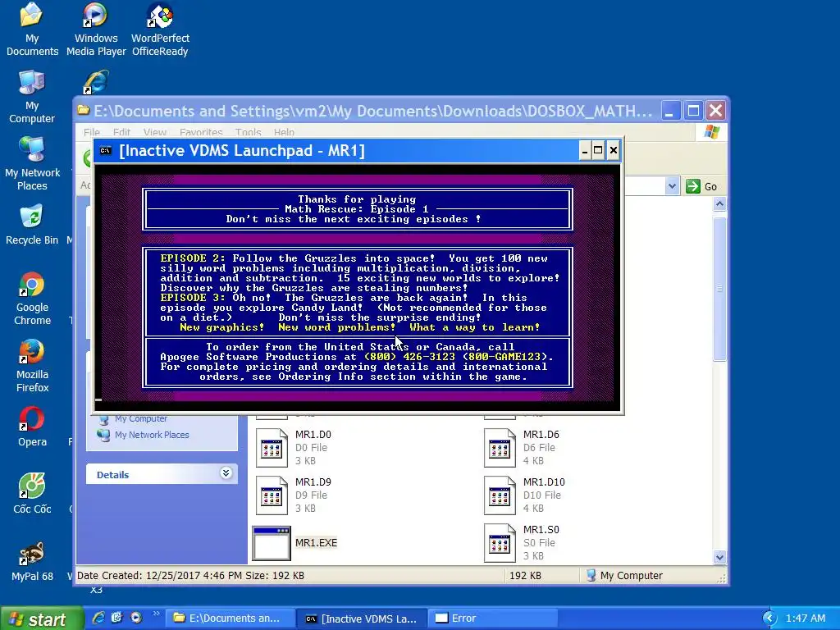The width and height of the screenshot is (840, 630).
Task: Expand hidden quick launch items chevron
Action: 156,614
